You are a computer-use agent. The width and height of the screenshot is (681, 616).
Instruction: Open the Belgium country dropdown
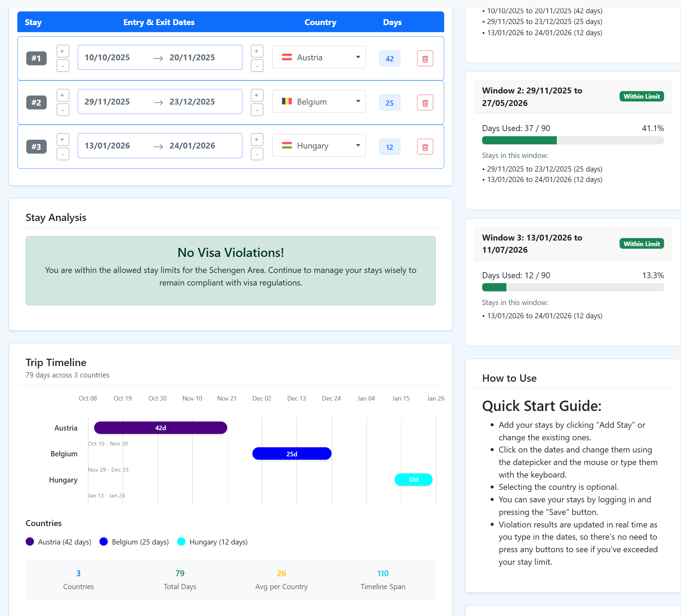(x=319, y=102)
